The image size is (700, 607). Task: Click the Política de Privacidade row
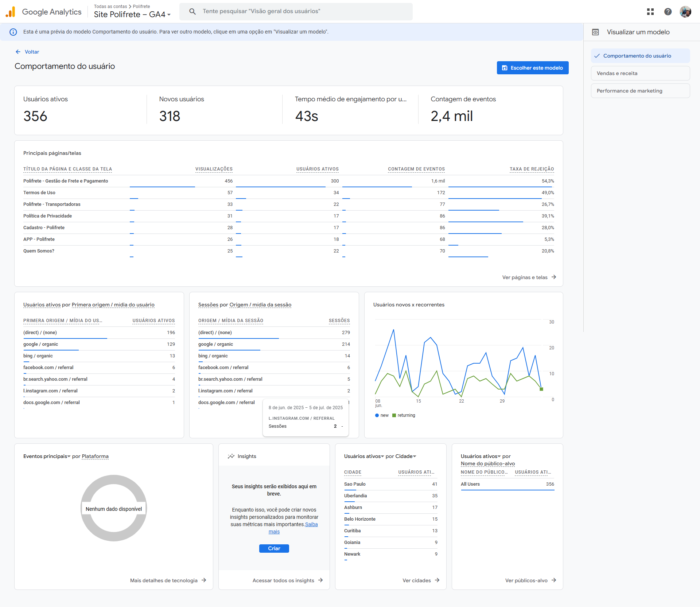coord(289,216)
